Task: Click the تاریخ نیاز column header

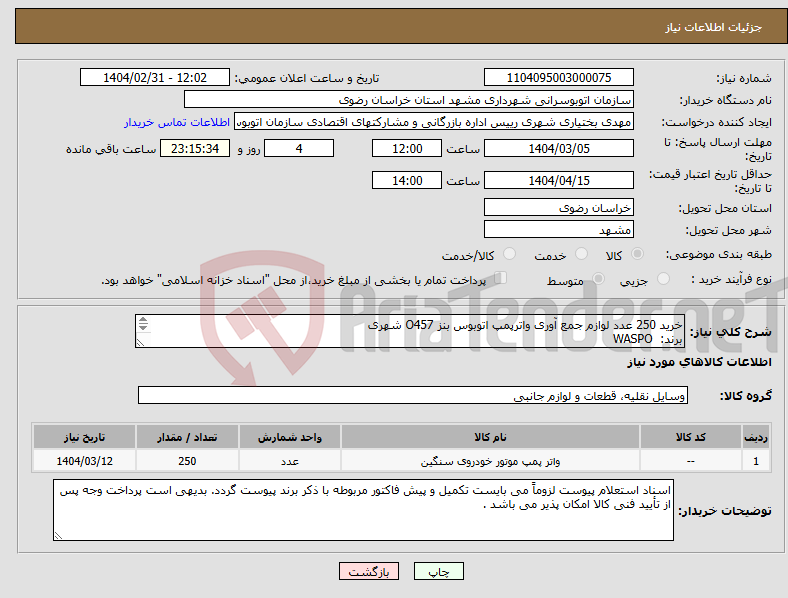Action: point(84,437)
